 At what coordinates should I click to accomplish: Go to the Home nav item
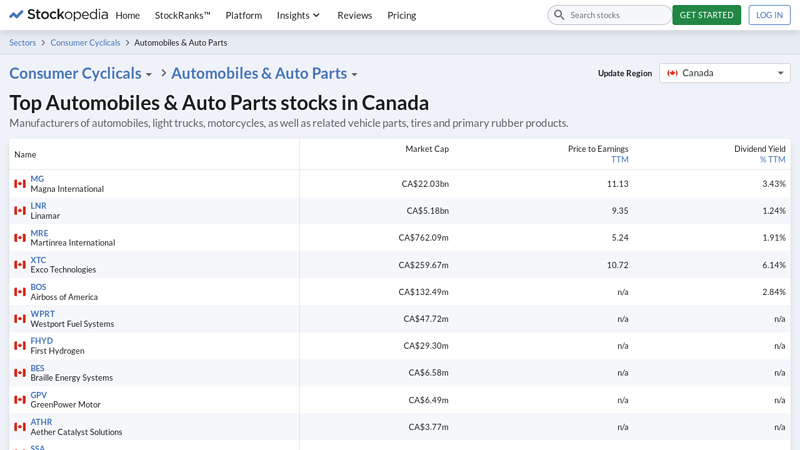pos(128,15)
